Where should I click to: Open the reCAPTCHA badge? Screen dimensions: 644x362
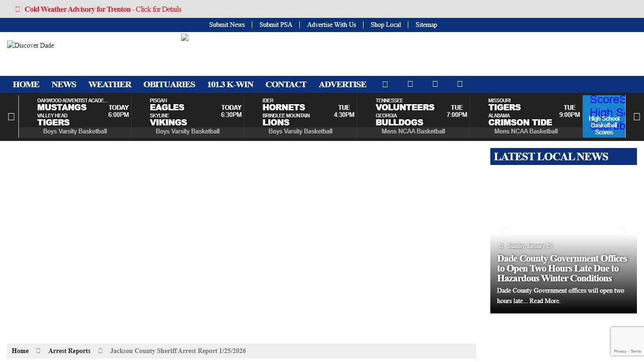(627, 341)
